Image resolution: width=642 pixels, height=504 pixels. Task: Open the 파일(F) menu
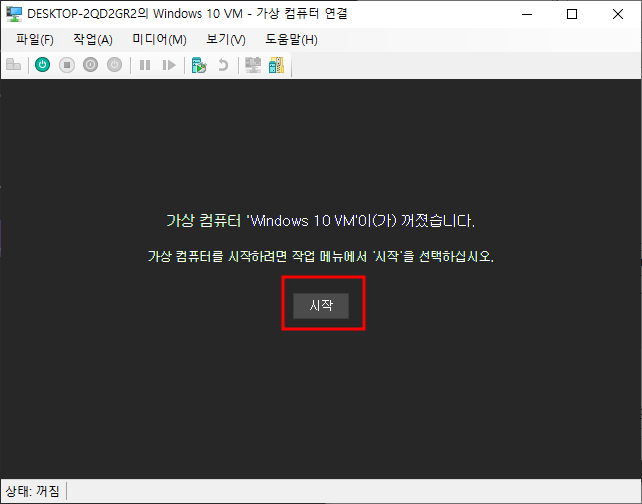click(x=35, y=40)
